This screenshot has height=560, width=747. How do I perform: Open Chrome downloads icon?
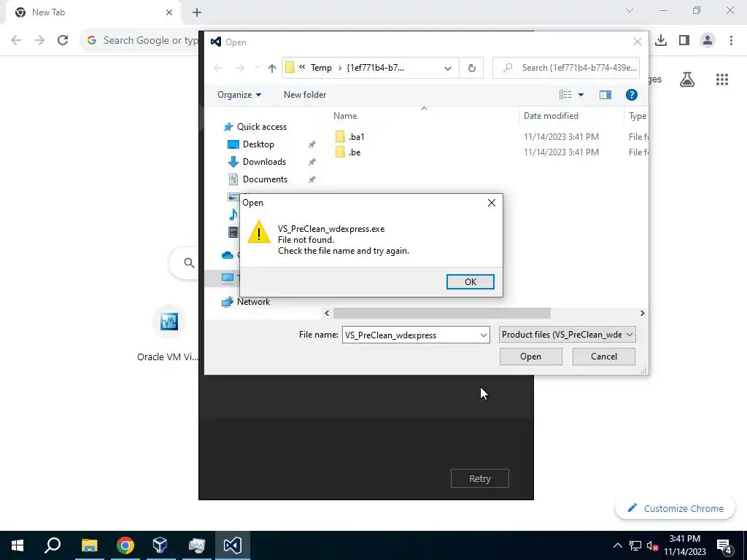pyautogui.click(x=661, y=41)
